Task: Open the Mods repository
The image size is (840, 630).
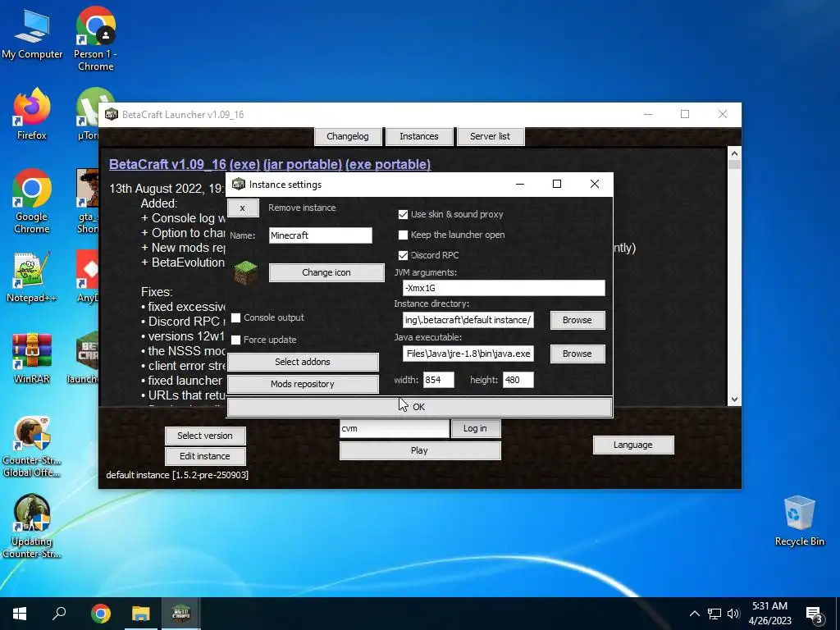Action: [x=303, y=384]
